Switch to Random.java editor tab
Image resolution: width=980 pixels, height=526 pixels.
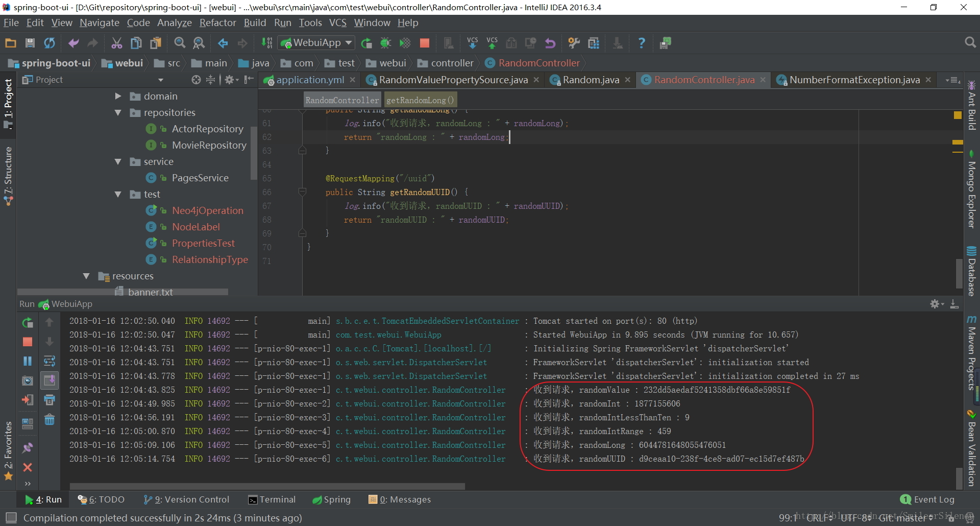[591, 80]
